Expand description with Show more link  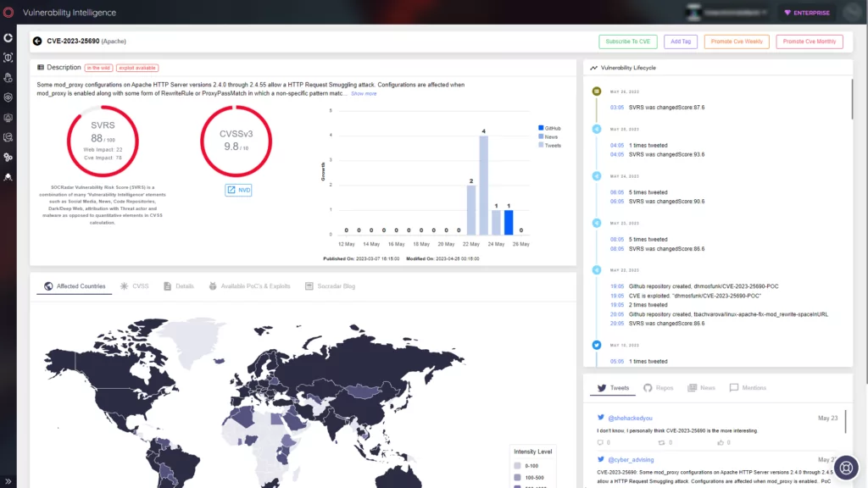point(364,93)
